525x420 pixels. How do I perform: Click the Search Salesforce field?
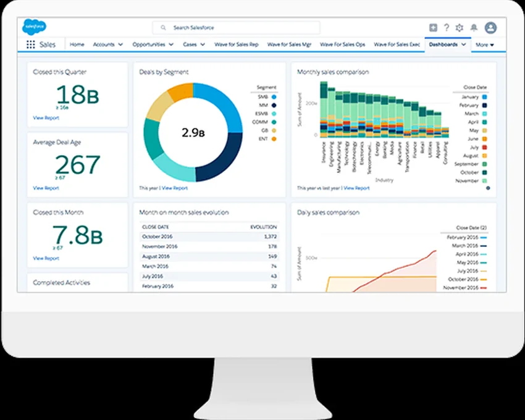(x=236, y=28)
